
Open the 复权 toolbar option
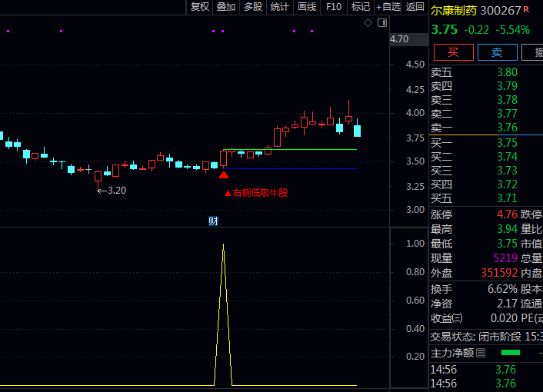click(x=200, y=7)
